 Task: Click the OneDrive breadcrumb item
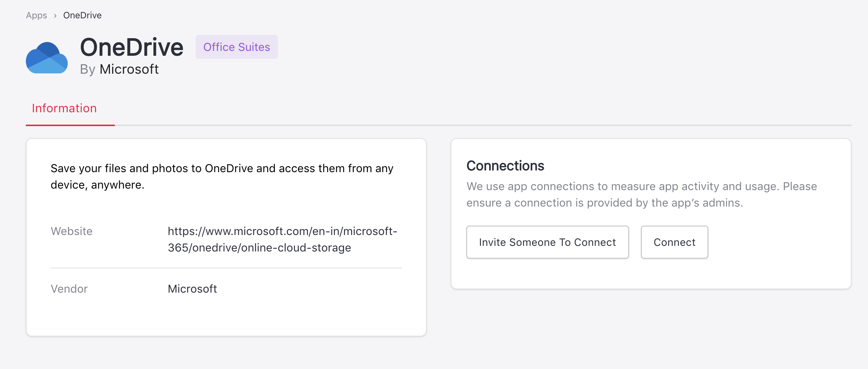[82, 15]
